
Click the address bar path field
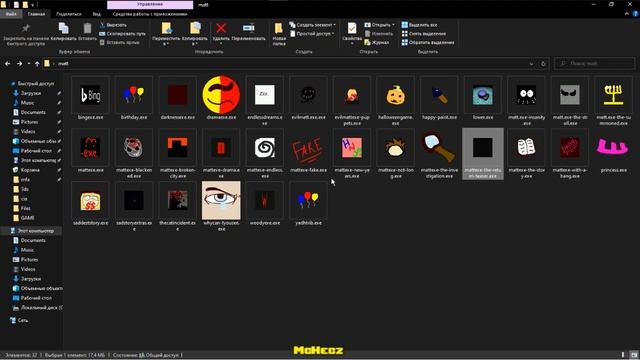pos(290,64)
